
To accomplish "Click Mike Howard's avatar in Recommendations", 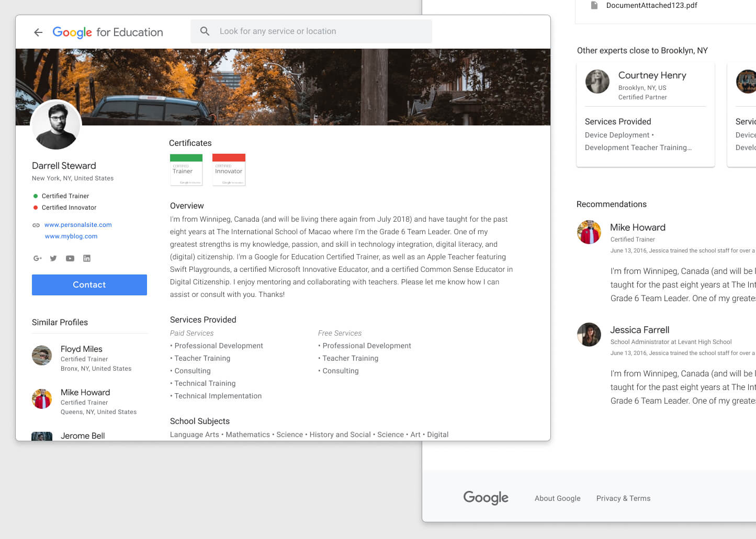I will (x=589, y=232).
